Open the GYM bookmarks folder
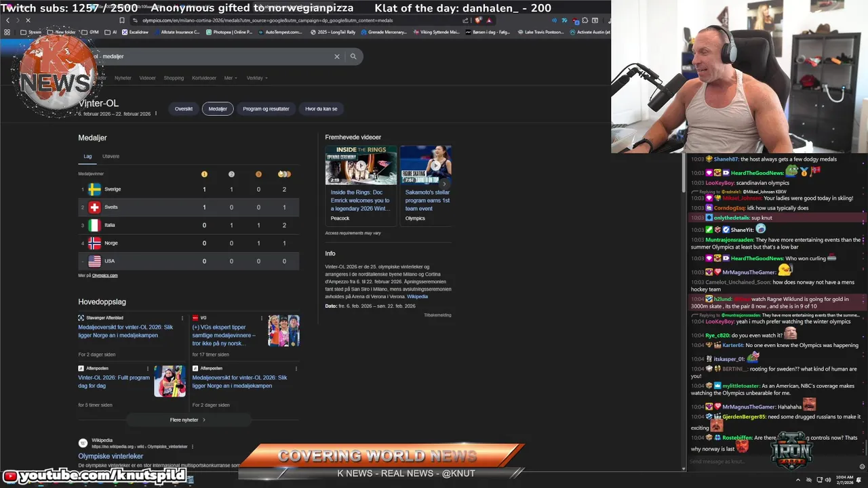This screenshot has height=488, width=868. pyautogui.click(x=90, y=32)
